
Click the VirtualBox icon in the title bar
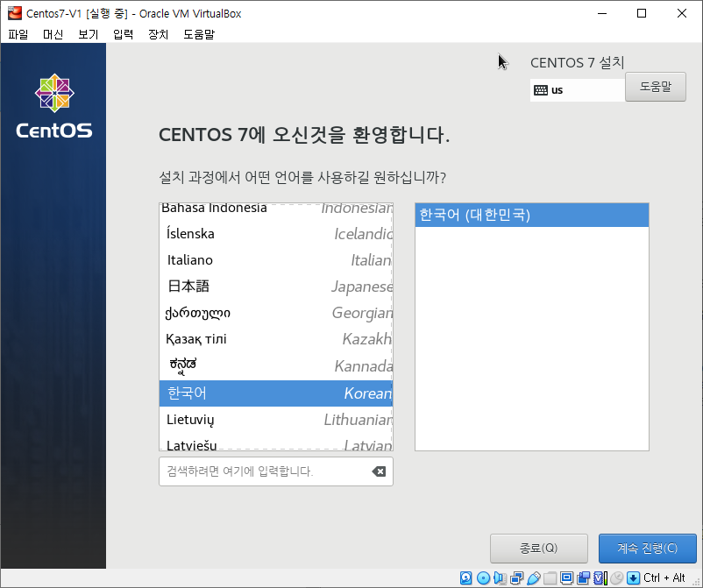tap(15, 13)
